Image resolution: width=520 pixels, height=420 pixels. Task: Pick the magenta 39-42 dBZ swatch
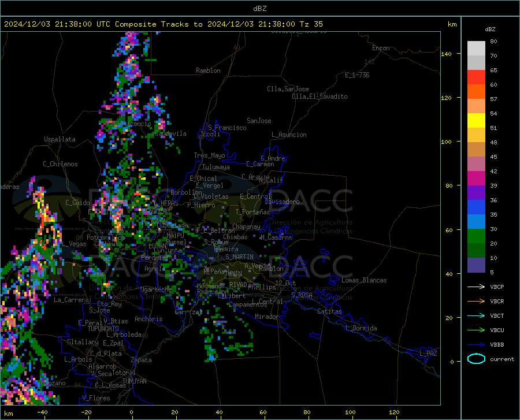476,179
